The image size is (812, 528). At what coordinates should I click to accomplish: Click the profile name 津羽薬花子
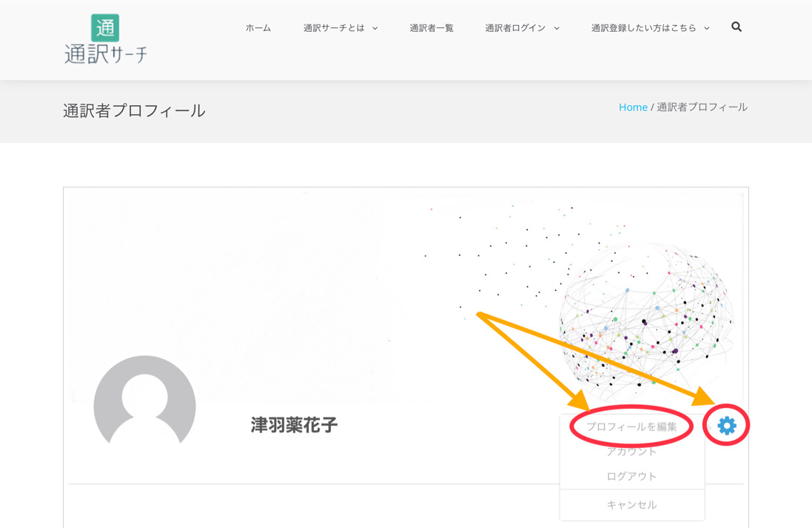294,425
